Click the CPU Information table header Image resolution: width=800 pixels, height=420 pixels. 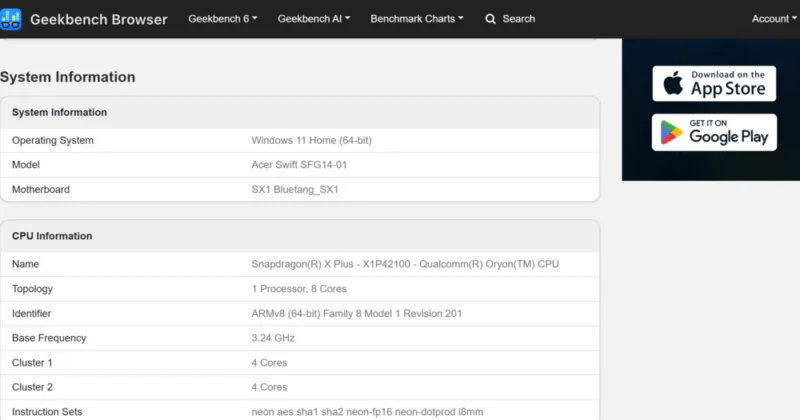52,236
